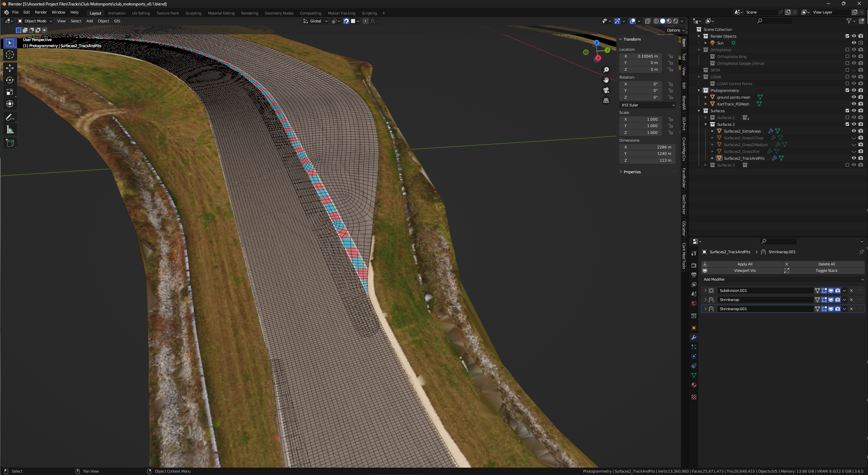Viewport: 868px width, 475px height.
Task: Click the Location X value field
Action: tap(640, 56)
